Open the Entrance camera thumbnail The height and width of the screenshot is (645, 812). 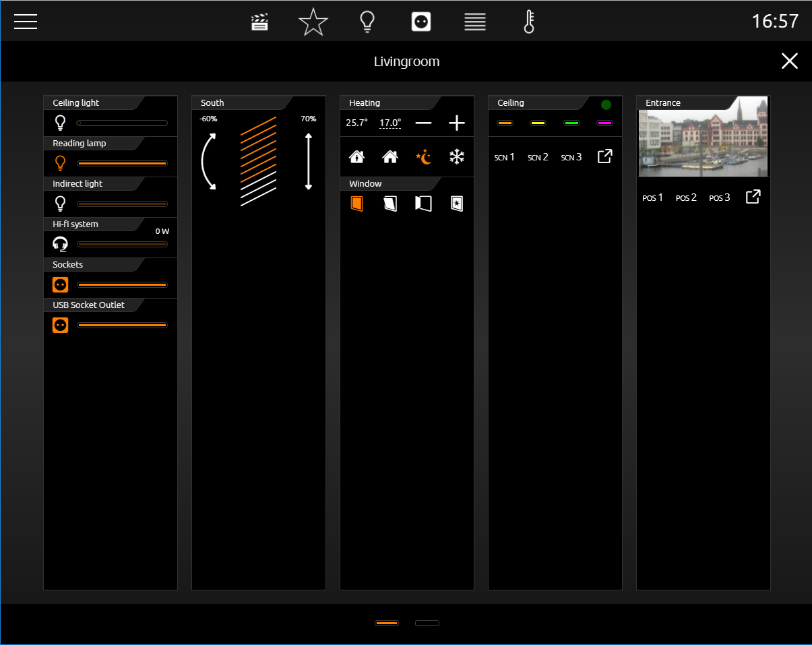pyautogui.click(x=703, y=137)
